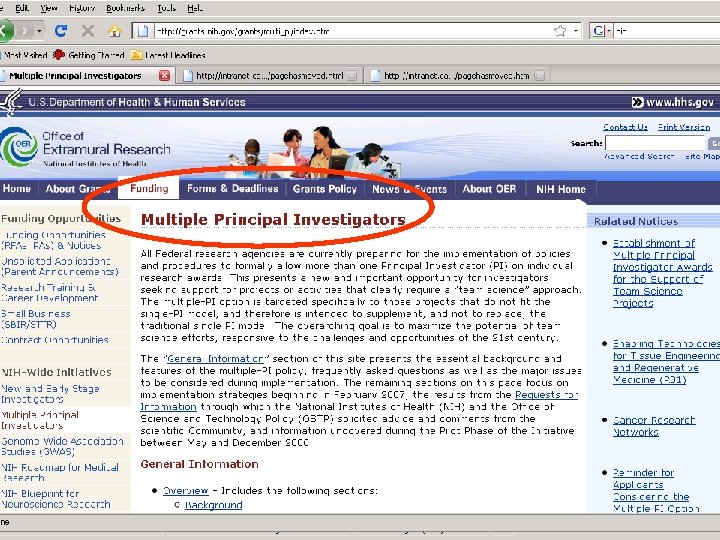This screenshot has width=720, height=540.
Task: Close the second intranet pagehasmoved tab
Action: tap(352, 76)
